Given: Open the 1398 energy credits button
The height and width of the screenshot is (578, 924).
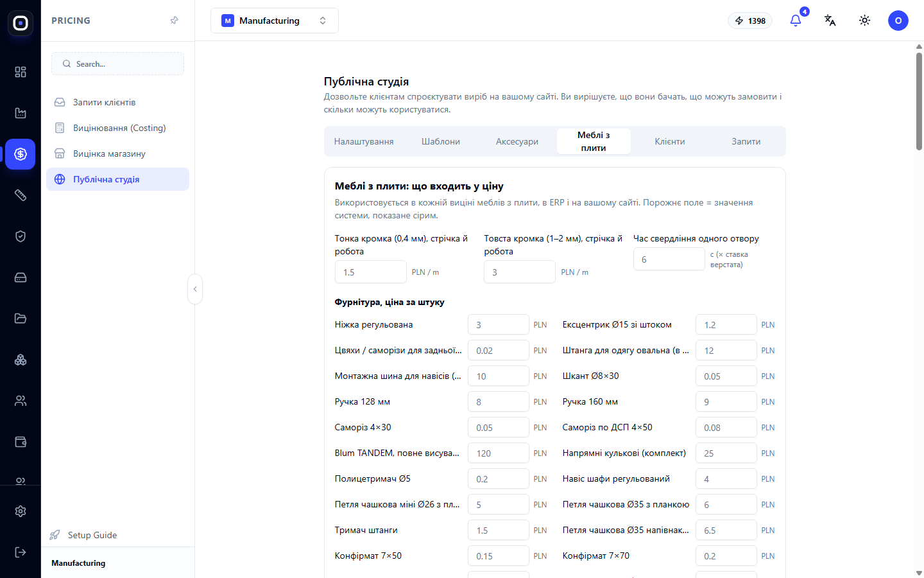Looking at the screenshot, I should click(x=750, y=21).
